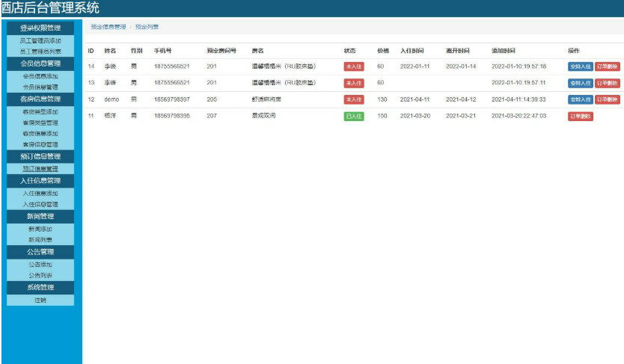Click added time 2021-03-20:22:47:03

point(519,116)
